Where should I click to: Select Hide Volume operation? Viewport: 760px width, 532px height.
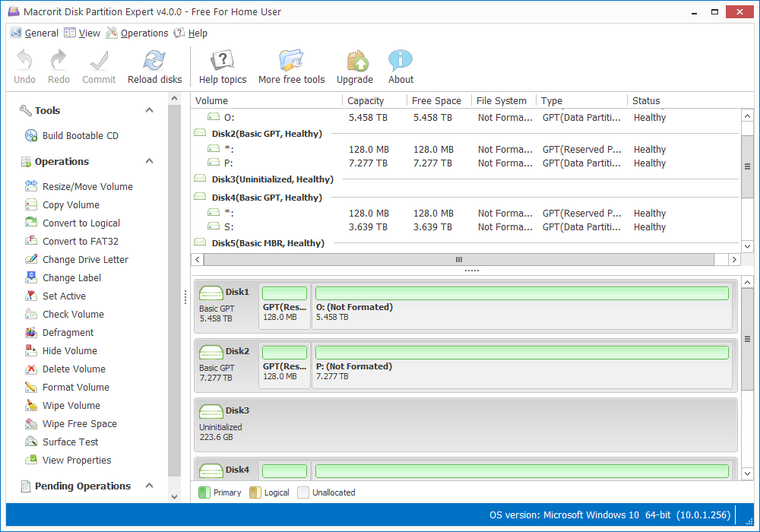pyautogui.click(x=61, y=351)
